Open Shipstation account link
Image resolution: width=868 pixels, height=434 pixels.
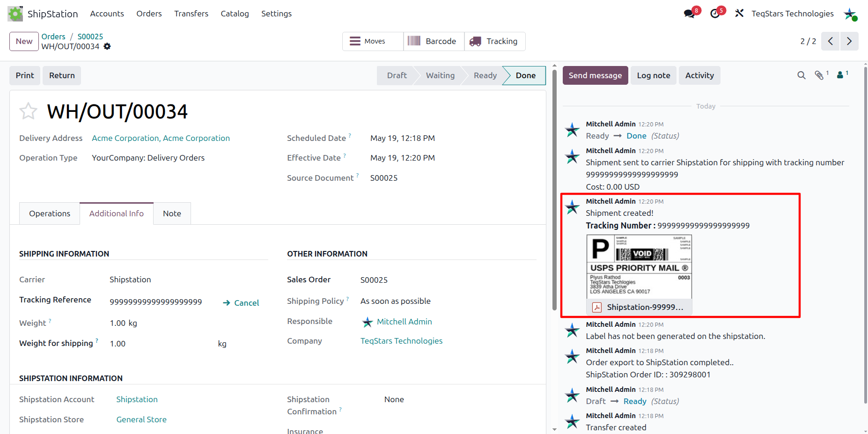tap(137, 399)
